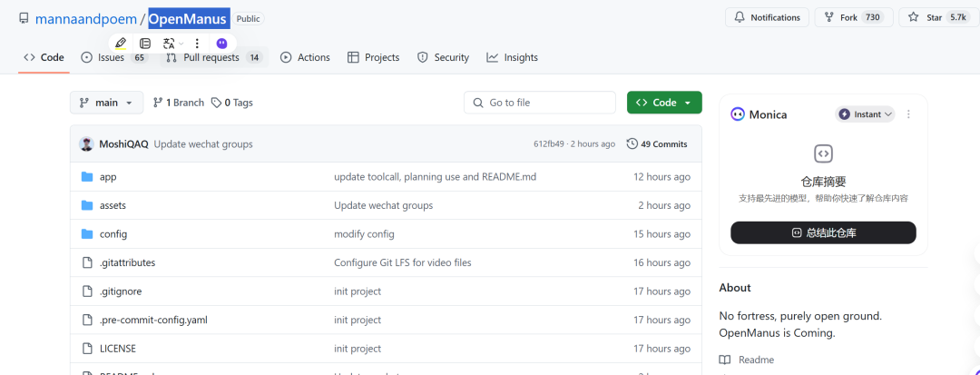Viewport: 980px width, 375px height.
Task: View the Insights tab
Action: 513,57
